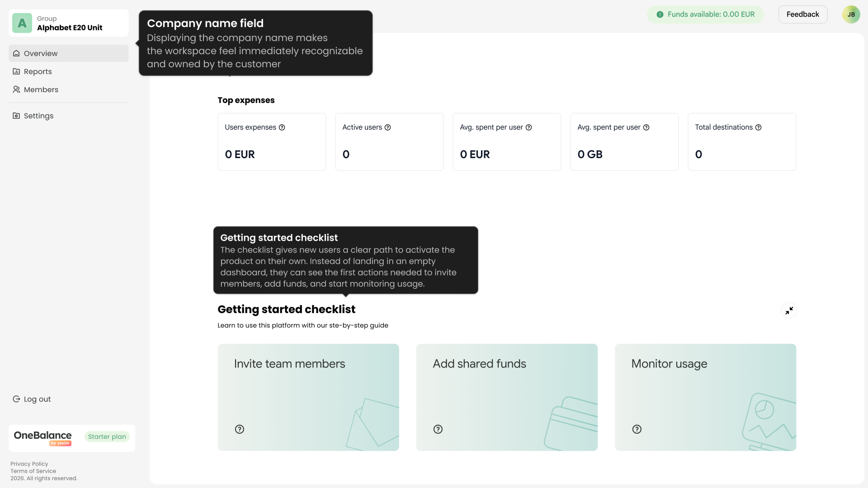868x488 pixels.
Task: Click help icon on Add shared funds card
Action: [438, 429]
